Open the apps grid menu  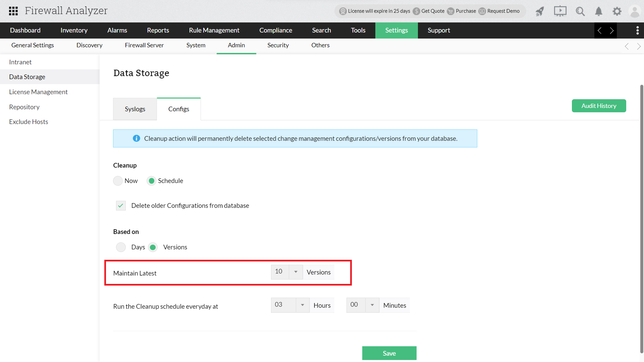point(13,11)
